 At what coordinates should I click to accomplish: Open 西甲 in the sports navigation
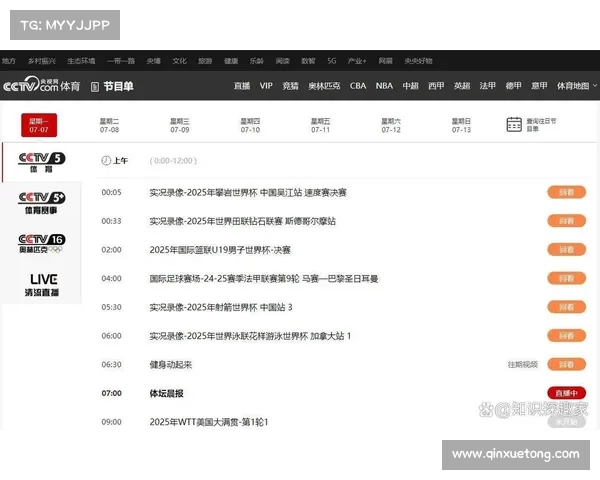point(436,86)
